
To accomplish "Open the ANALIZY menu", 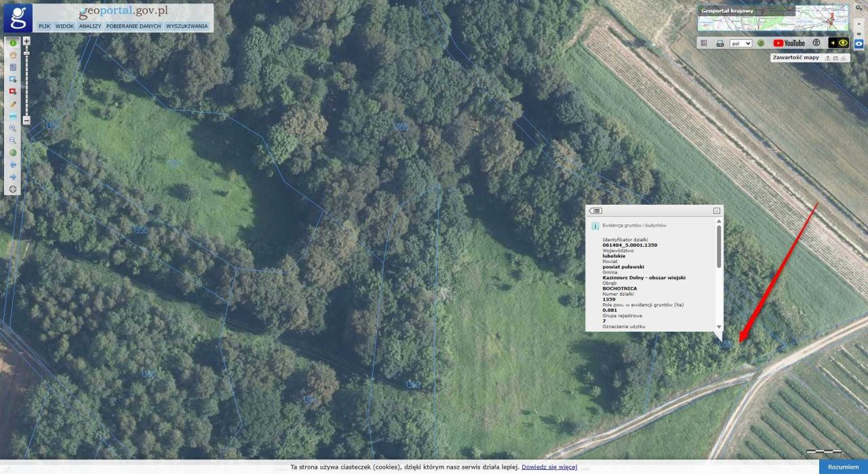I will (90, 26).
